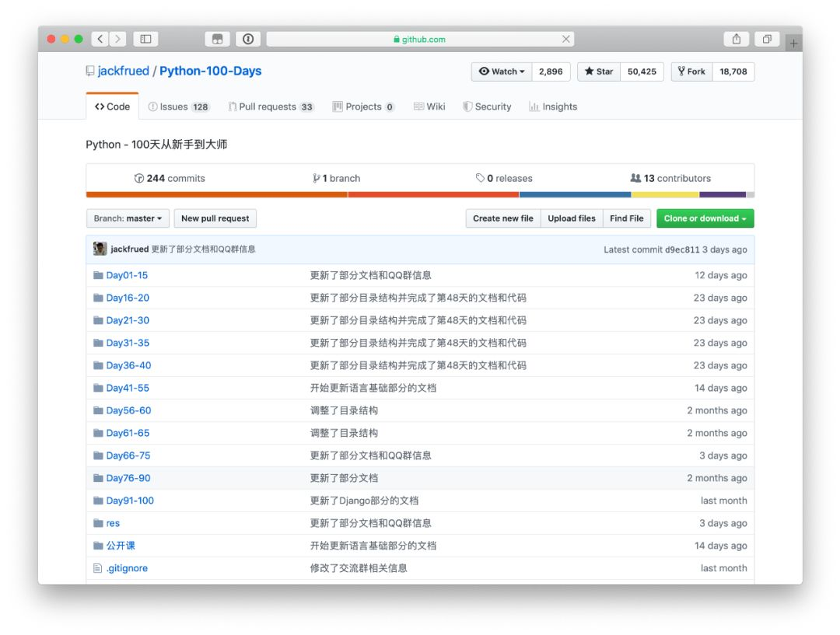Click the folder icon of Day31-35

pyautogui.click(x=98, y=342)
